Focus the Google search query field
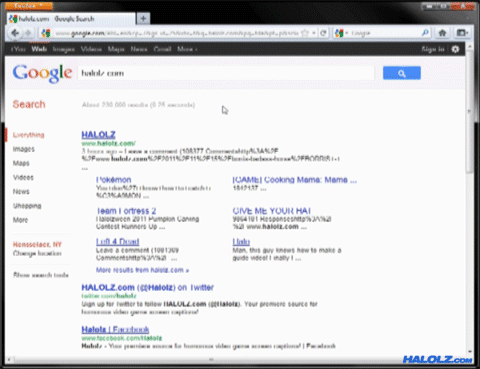This screenshot has width=480, height=369. 226,73
